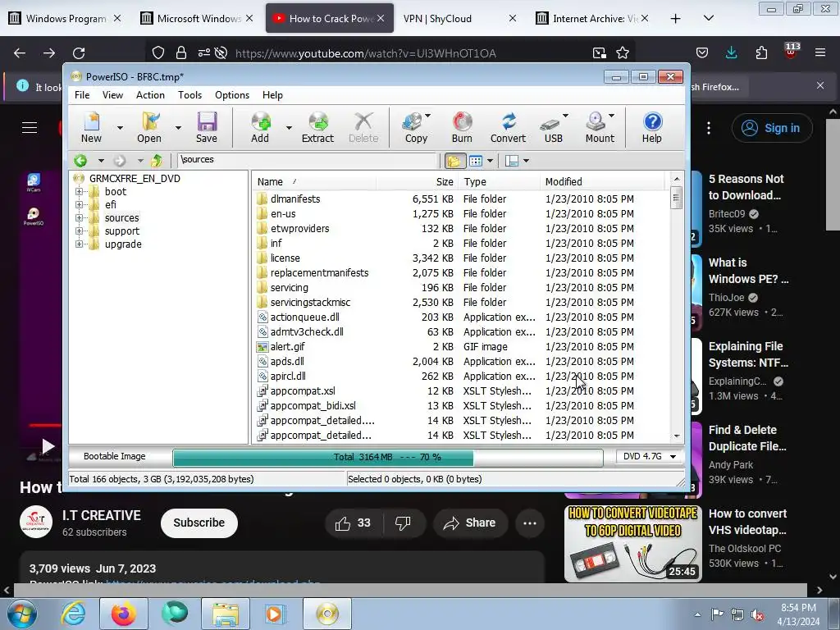The width and height of the screenshot is (840, 630).
Task: Click the YouTube video play button
Action: pyautogui.click(x=48, y=446)
